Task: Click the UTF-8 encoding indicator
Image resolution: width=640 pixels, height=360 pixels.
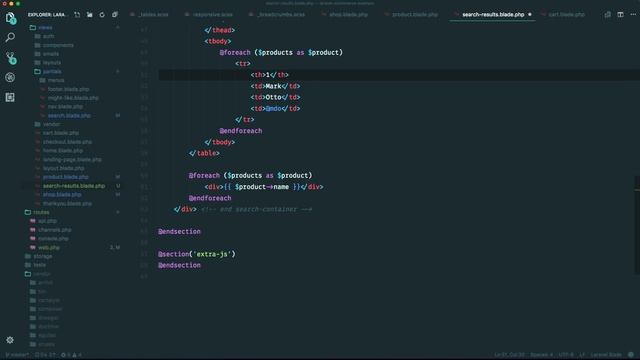Action: click(566, 355)
